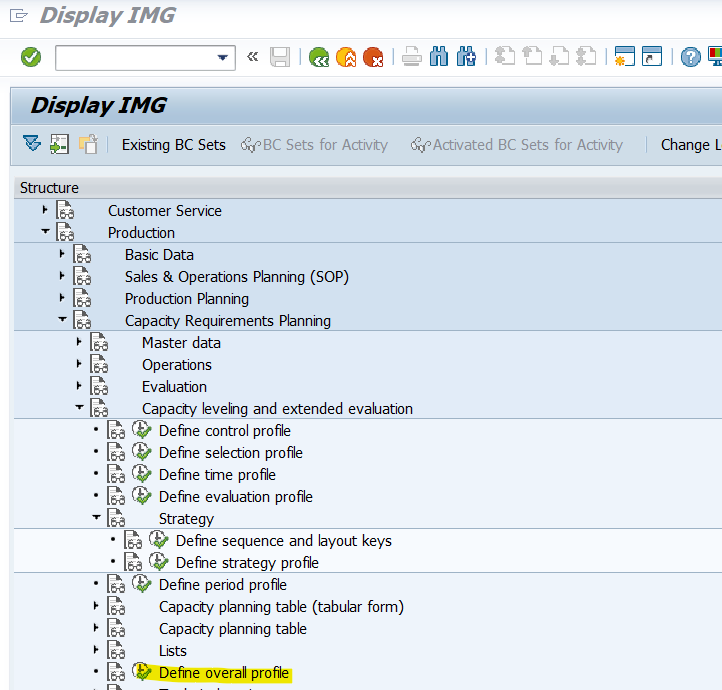Screen dimensions: 722x690
Task: Click the Generate Shortcut icon
Action: coord(652,57)
